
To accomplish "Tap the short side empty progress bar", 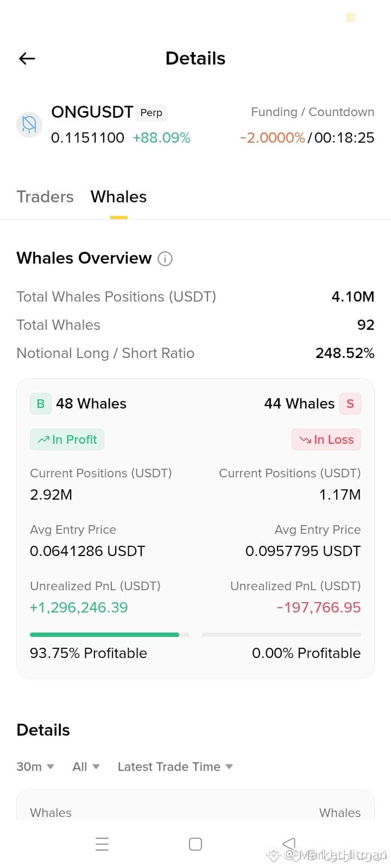I will [x=281, y=634].
